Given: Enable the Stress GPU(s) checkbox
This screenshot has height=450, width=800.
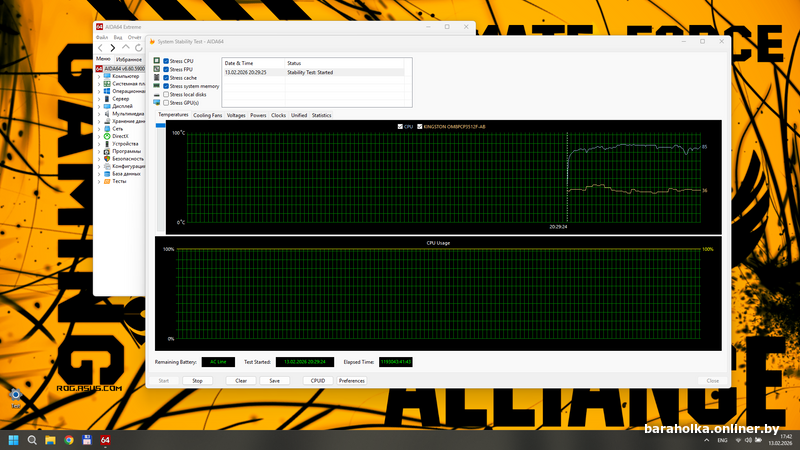Looking at the screenshot, I should 166,102.
